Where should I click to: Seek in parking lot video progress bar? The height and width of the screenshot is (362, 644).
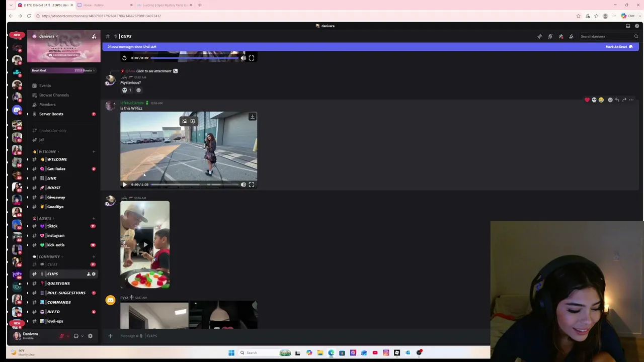click(194, 185)
